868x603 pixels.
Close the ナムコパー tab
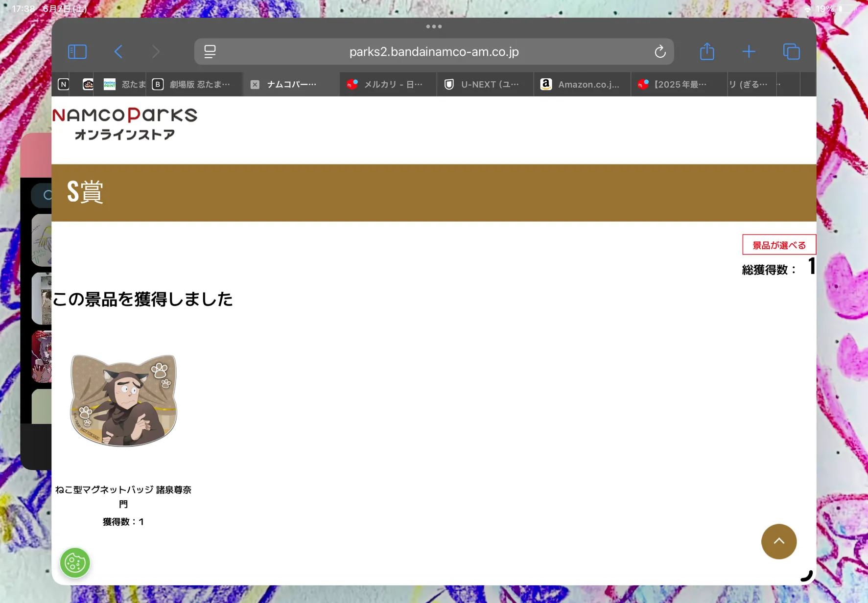tap(255, 85)
